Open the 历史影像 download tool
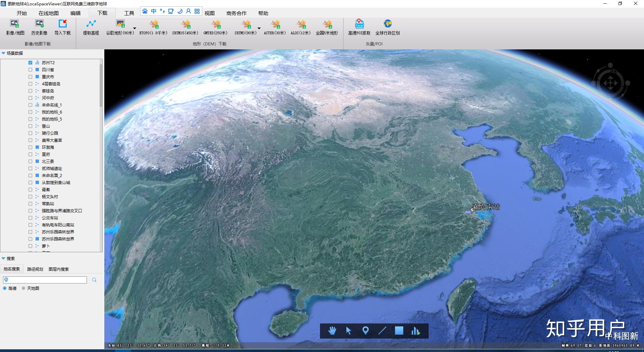644x352 pixels. click(x=39, y=27)
